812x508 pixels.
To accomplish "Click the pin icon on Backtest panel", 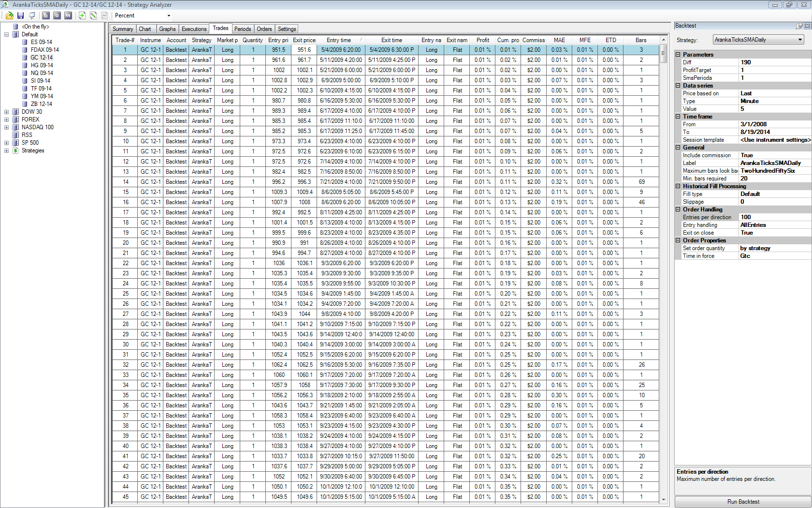I will tap(799, 26).
